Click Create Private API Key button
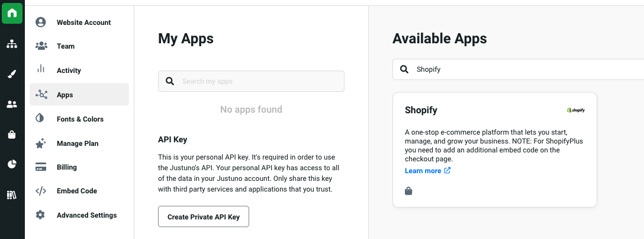Viewport: 644px width, 239px height. pyautogui.click(x=204, y=217)
